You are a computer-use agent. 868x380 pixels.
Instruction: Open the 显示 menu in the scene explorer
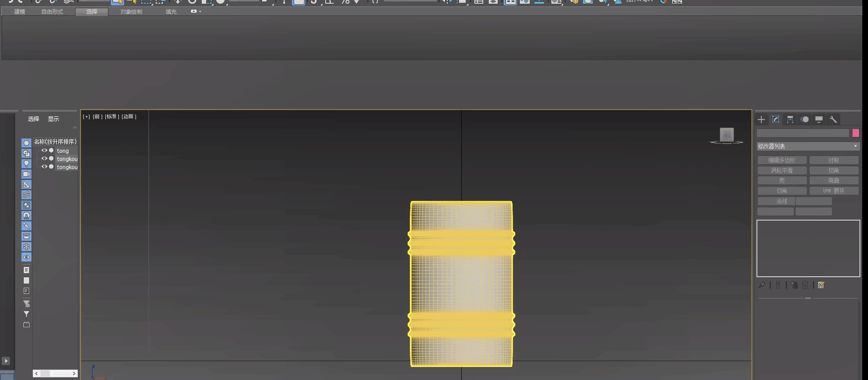pos(54,119)
